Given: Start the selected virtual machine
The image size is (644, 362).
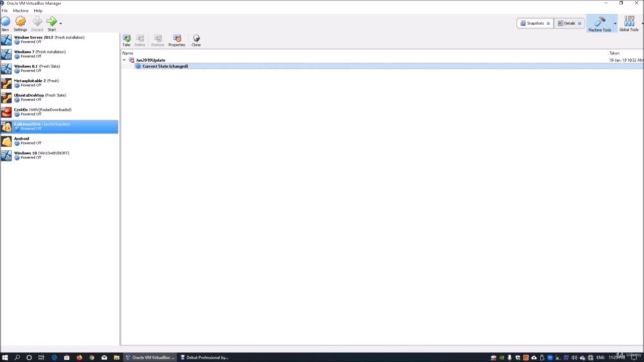Looking at the screenshot, I should 52,23.
